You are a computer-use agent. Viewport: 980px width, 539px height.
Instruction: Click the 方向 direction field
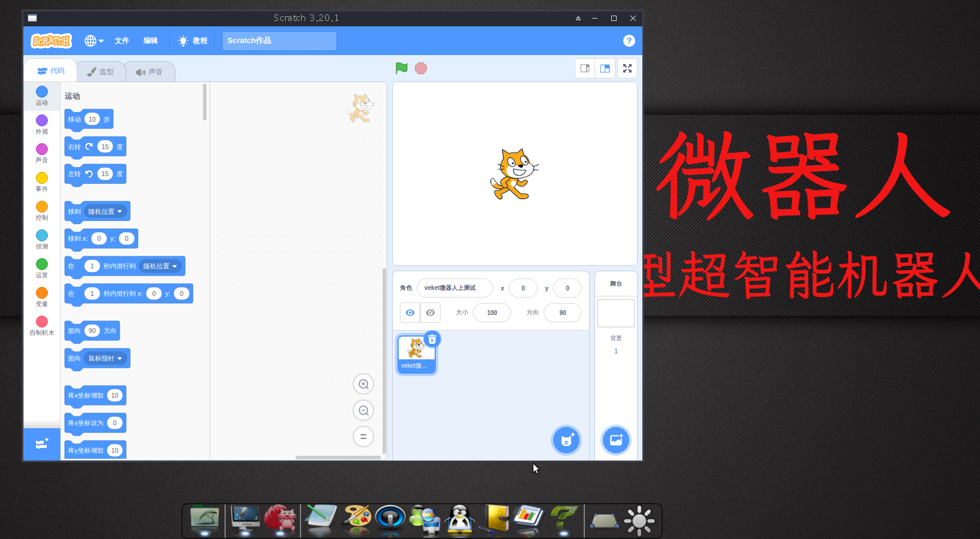[x=563, y=313]
